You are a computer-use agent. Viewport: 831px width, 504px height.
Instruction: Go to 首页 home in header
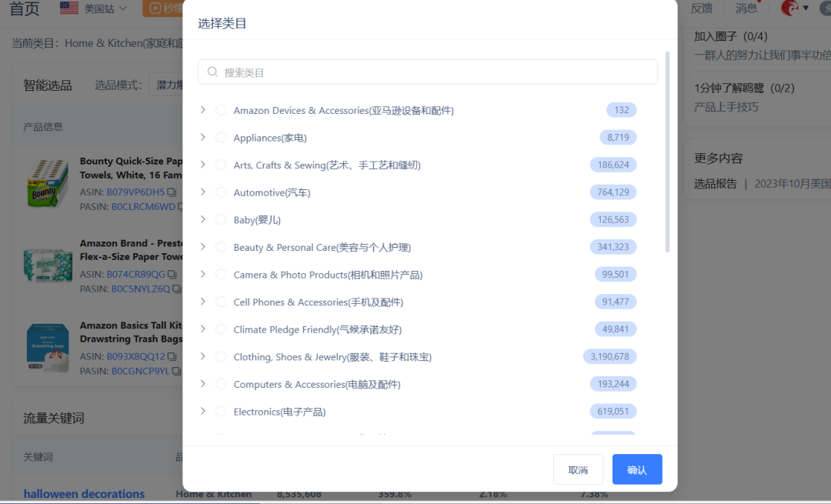coord(25,8)
